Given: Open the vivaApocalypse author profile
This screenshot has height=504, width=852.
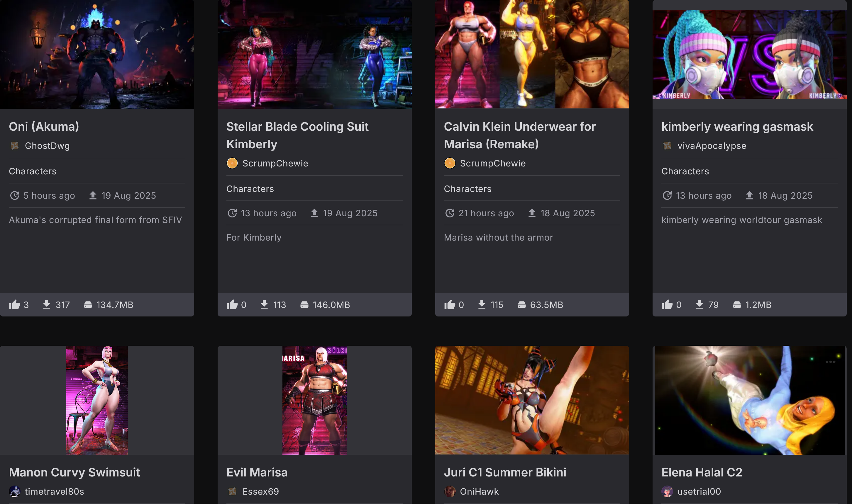Looking at the screenshot, I should tap(712, 146).
